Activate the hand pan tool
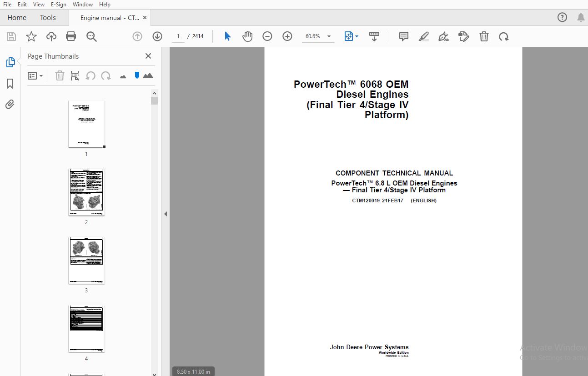This screenshot has width=588, height=376. coord(247,36)
